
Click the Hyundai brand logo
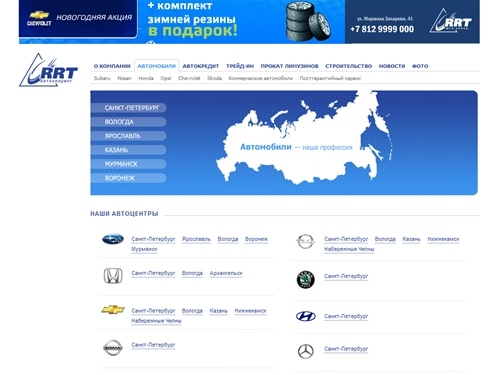pyautogui.click(x=306, y=316)
